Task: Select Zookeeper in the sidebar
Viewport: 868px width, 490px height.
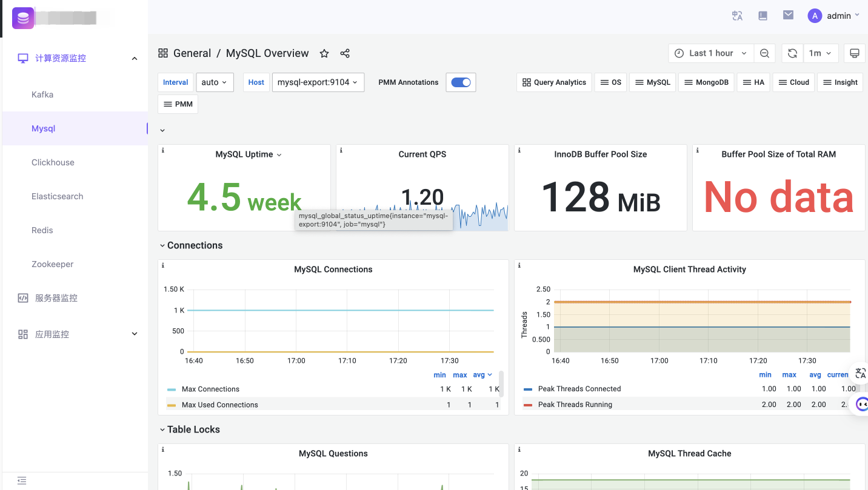Action: coord(75,264)
